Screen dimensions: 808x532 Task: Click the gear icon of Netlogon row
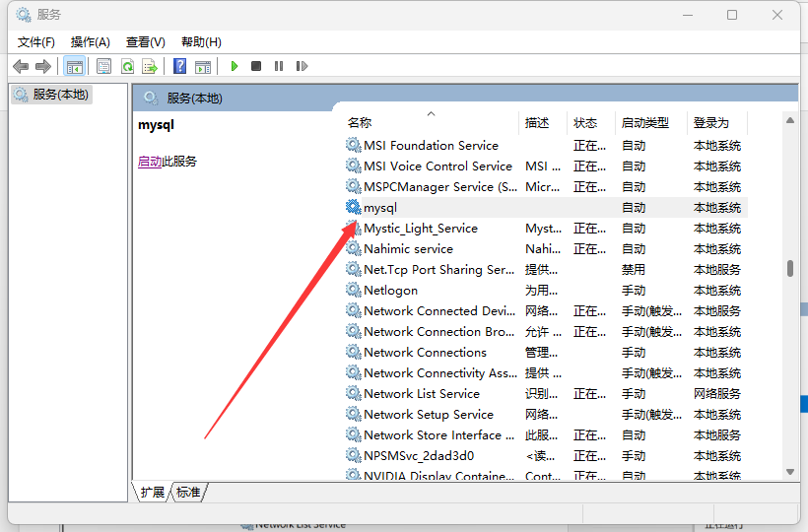[353, 290]
